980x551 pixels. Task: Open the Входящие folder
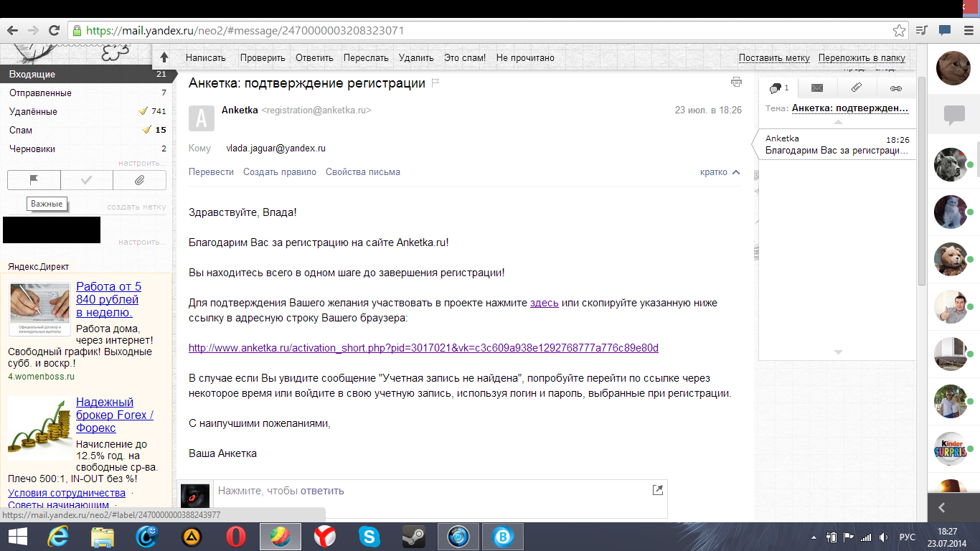[86, 75]
